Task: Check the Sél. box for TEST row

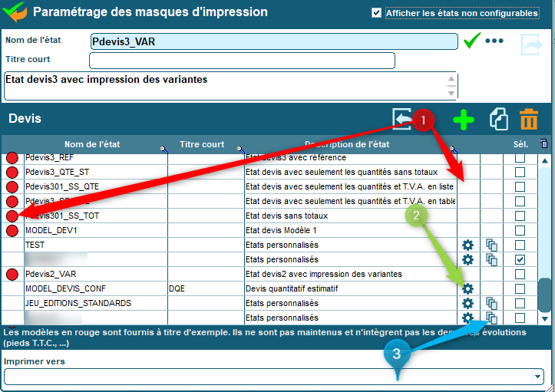Action: coord(520,245)
